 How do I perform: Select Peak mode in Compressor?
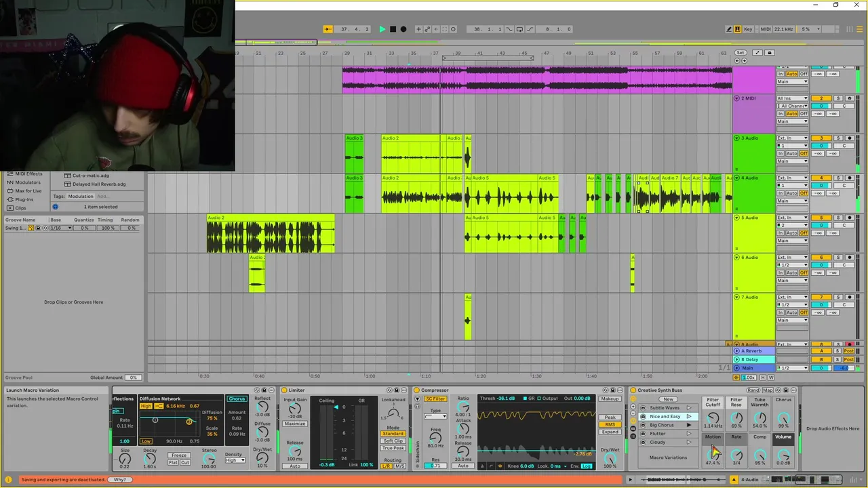610,418
